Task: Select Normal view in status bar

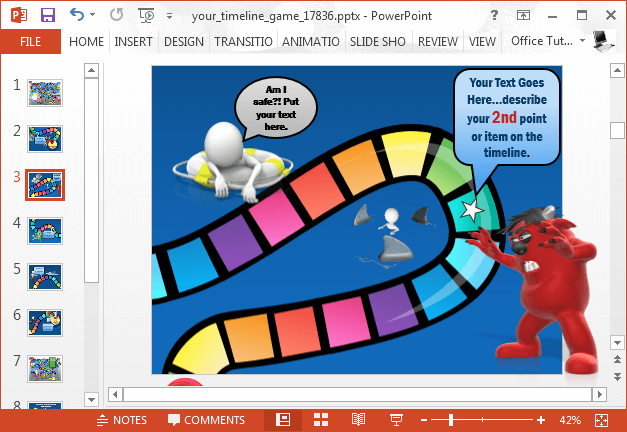Action: (283, 420)
